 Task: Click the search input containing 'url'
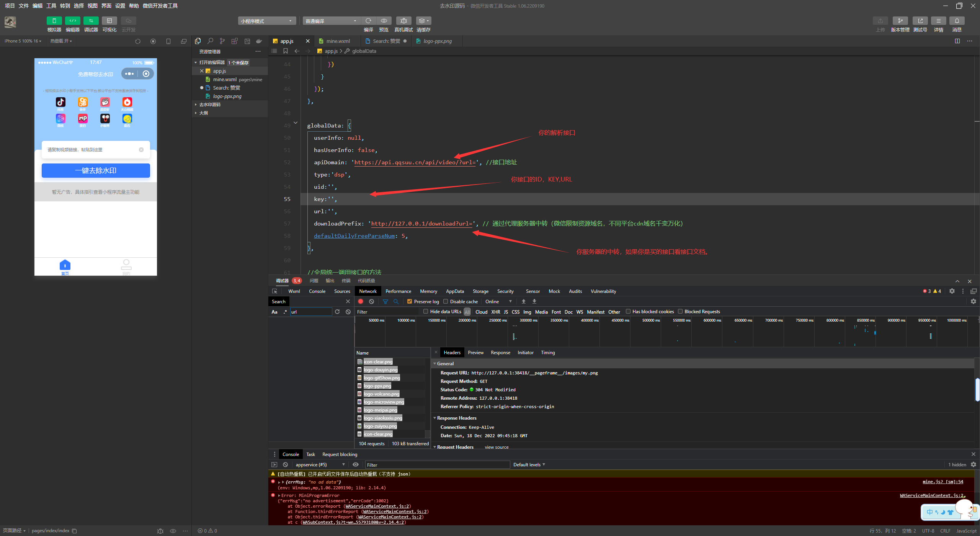click(311, 312)
